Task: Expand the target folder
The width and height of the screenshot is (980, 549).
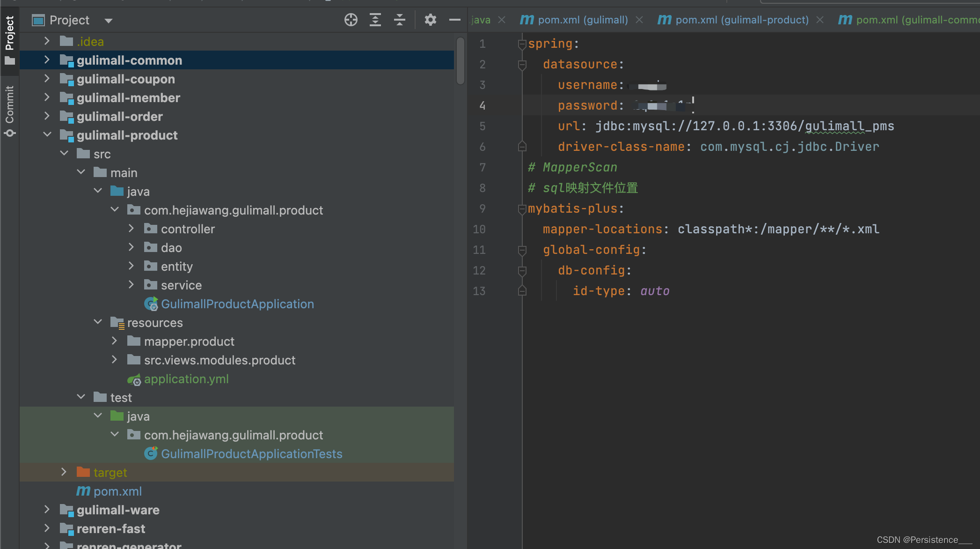Action: pyautogui.click(x=64, y=472)
